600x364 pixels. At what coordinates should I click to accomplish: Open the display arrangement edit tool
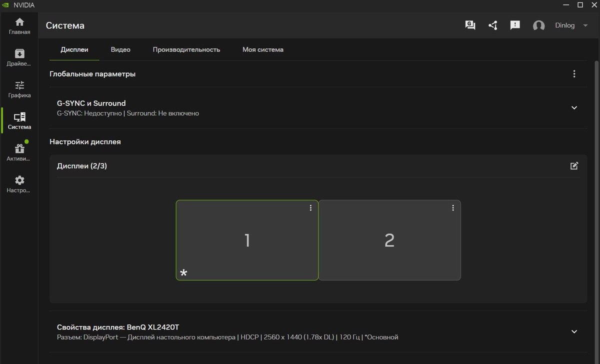[574, 165]
